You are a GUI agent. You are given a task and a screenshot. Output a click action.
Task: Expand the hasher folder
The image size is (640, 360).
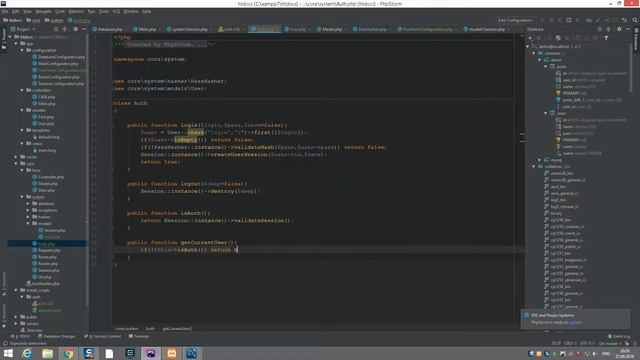pyautogui.click(x=28, y=217)
